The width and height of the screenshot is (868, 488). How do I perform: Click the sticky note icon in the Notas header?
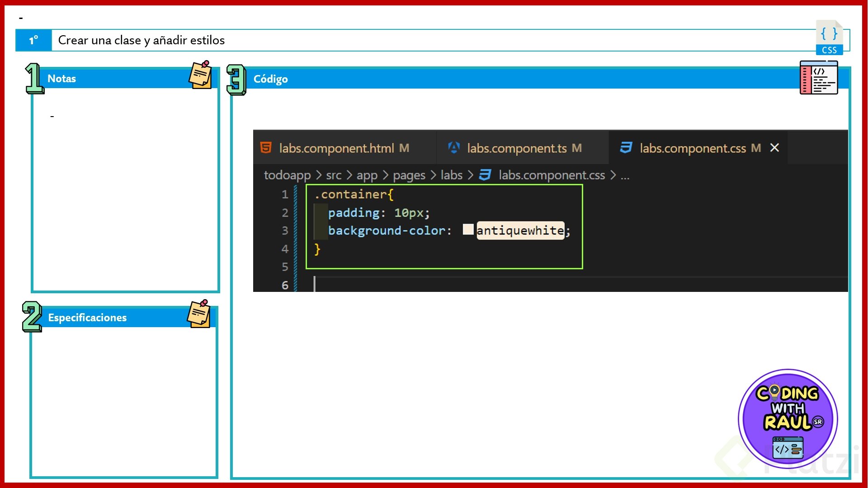click(x=200, y=75)
